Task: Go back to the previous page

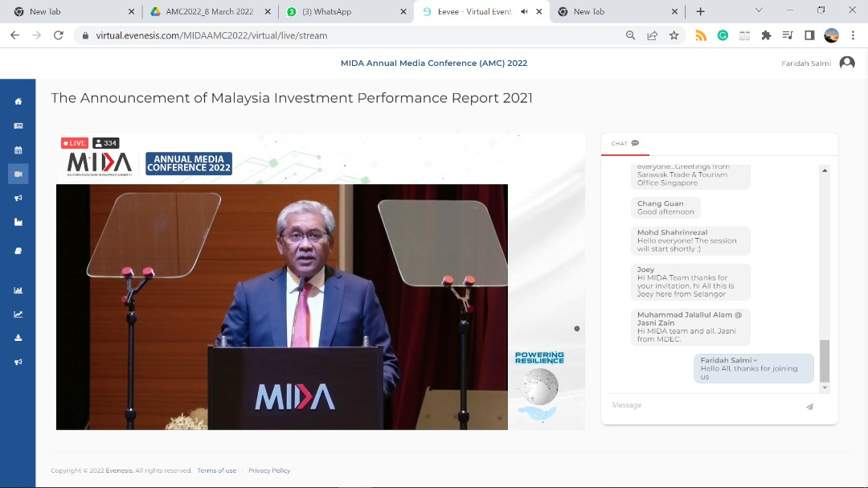Action: pos(15,35)
